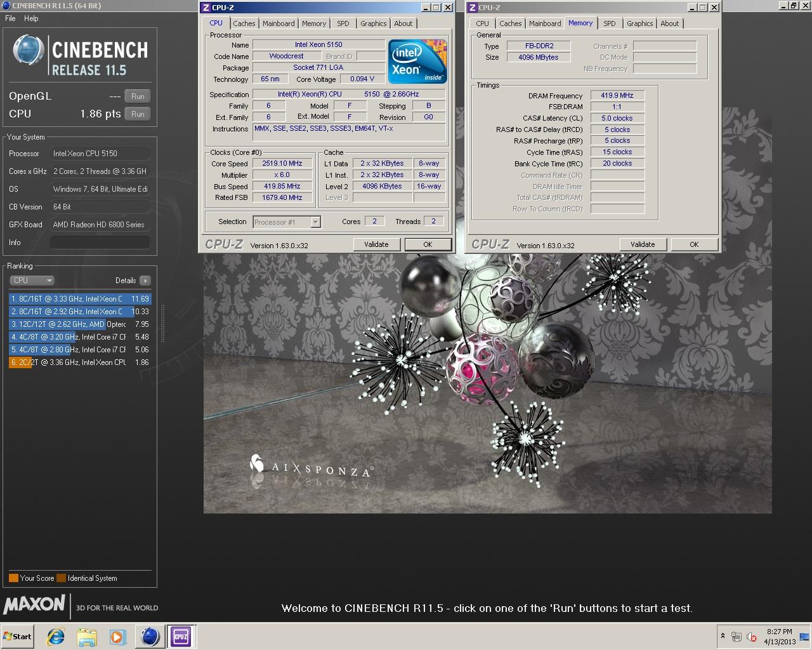Click the Your Score orange legend swatch
812x650 pixels.
pos(13,578)
